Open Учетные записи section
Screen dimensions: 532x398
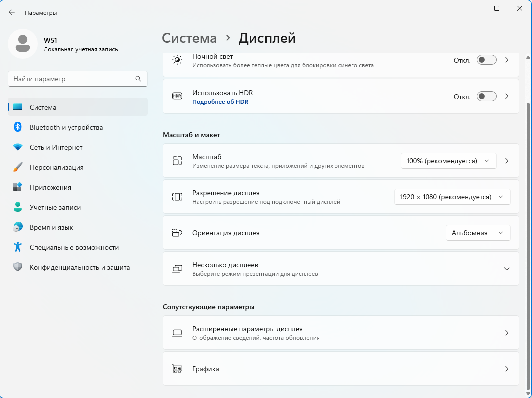78,207
